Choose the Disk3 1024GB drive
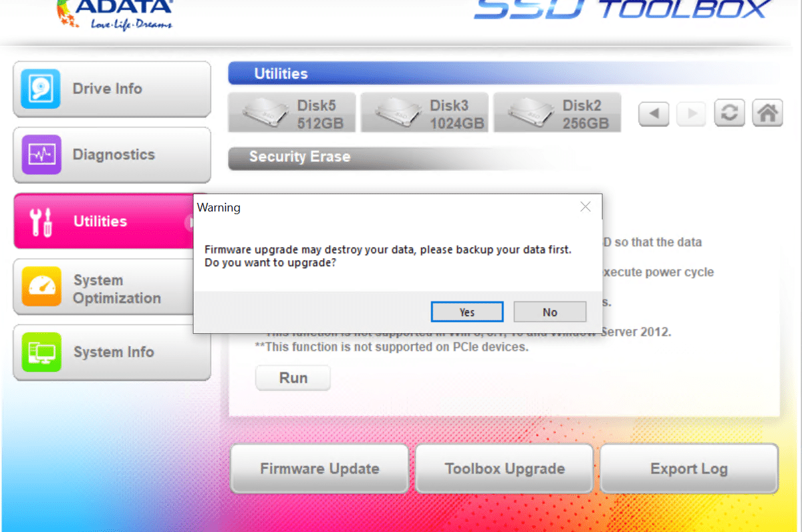 pos(425,113)
